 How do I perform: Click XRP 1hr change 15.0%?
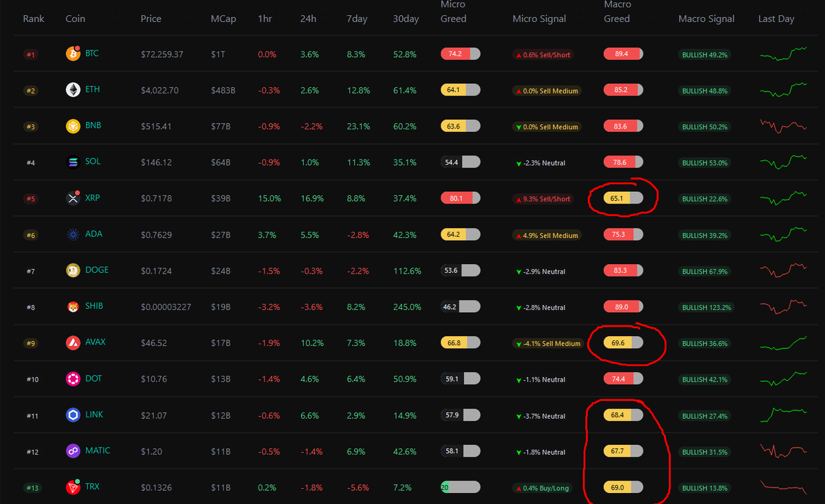[269, 198]
